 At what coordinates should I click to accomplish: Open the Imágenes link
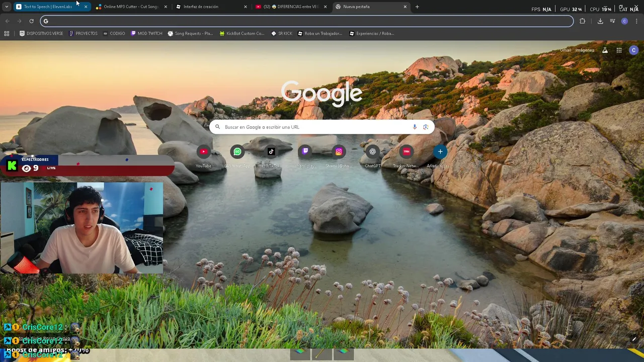click(x=585, y=50)
